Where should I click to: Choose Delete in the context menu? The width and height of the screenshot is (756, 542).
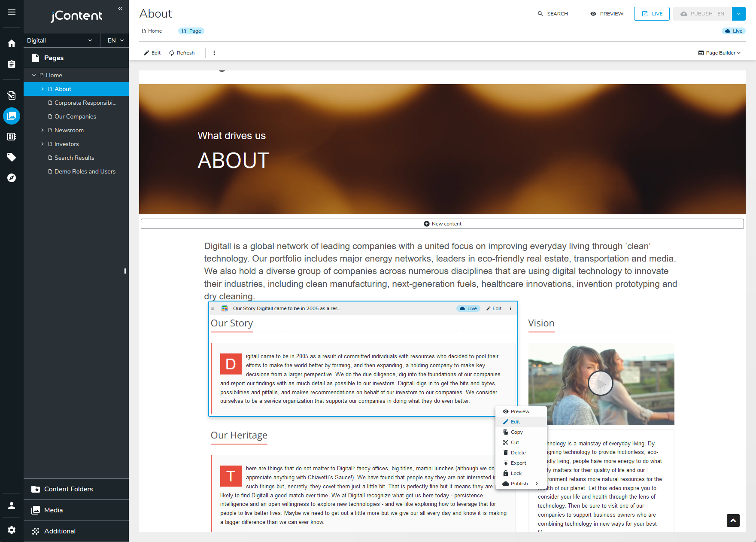click(x=521, y=453)
